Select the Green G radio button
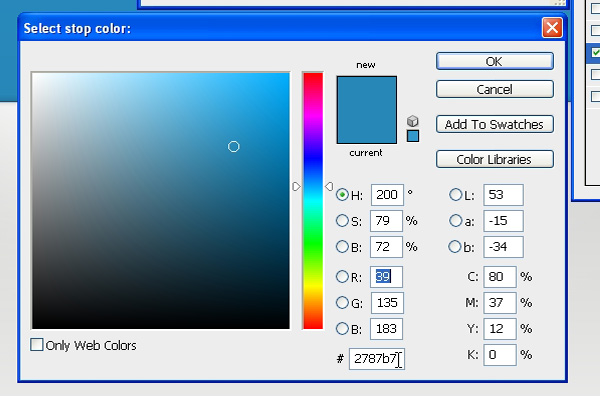 [342, 303]
